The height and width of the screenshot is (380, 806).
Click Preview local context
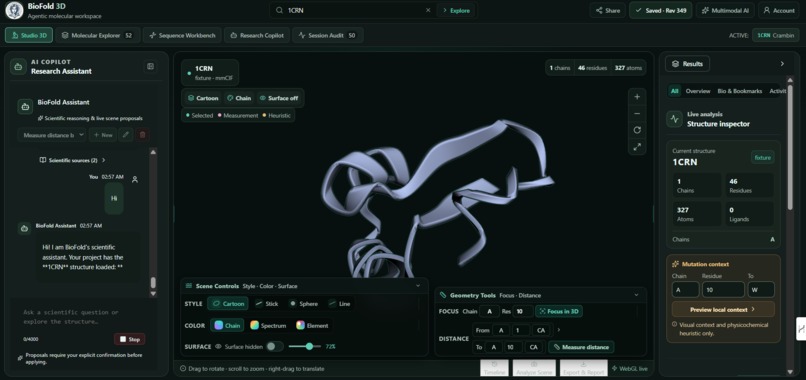coord(723,310)
